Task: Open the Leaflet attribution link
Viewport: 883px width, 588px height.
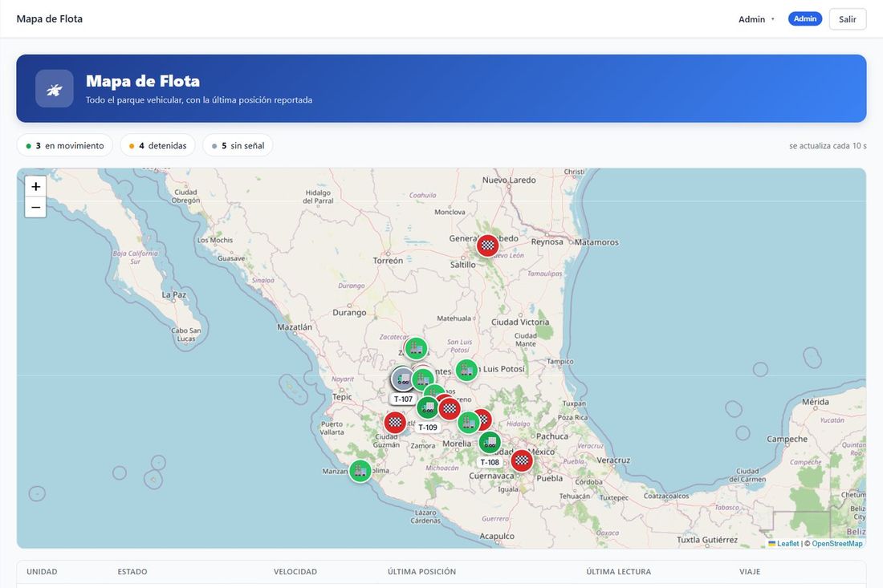Action: (x=787, y=544)
